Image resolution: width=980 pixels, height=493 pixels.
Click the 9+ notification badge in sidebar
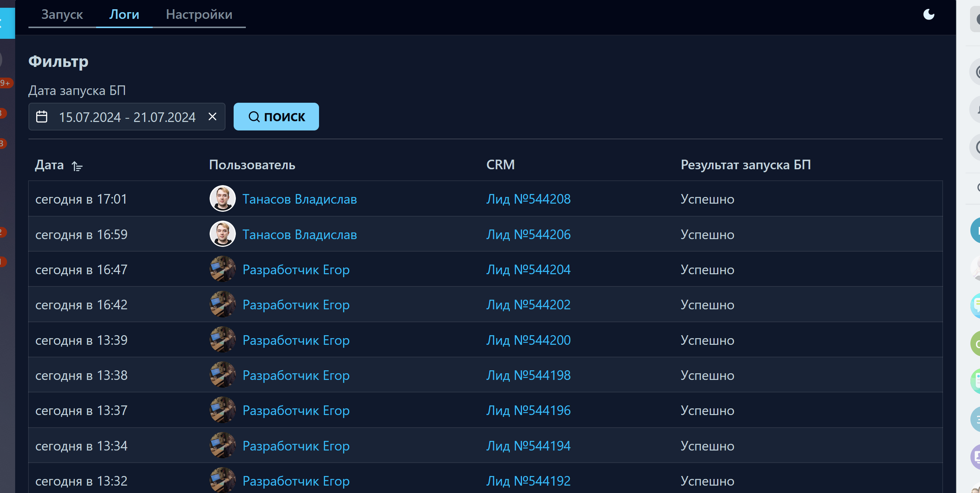5,83
